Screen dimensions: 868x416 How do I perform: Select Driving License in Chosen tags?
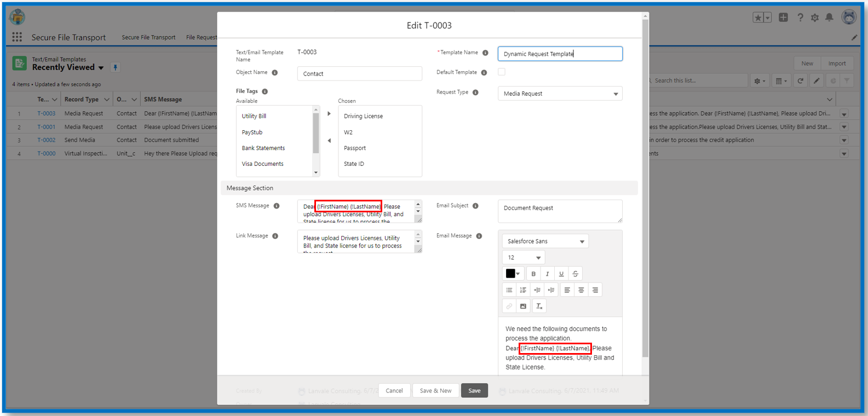point(363,116)
